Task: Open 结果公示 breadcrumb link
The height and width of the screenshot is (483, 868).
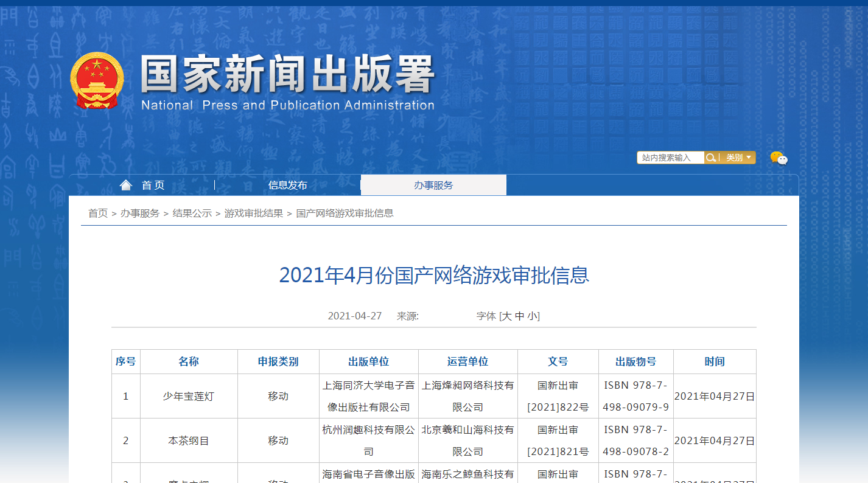Action: tap(192, 213)
